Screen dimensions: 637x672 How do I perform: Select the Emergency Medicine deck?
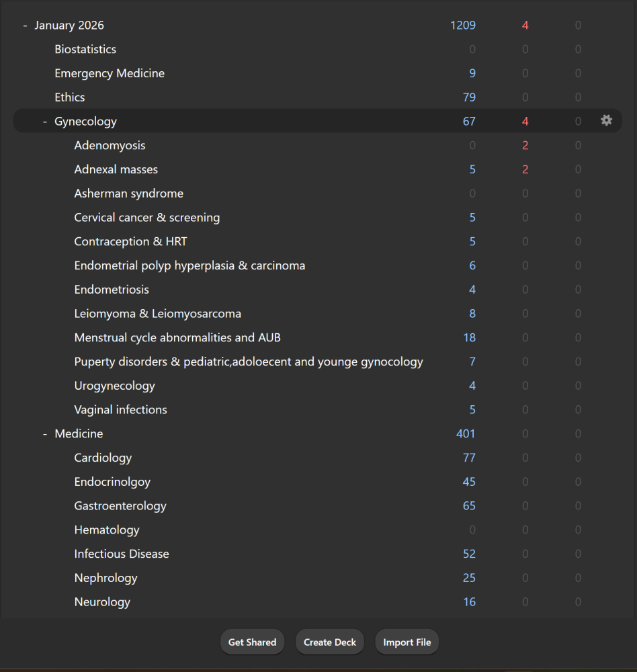[x=110, y=74]
